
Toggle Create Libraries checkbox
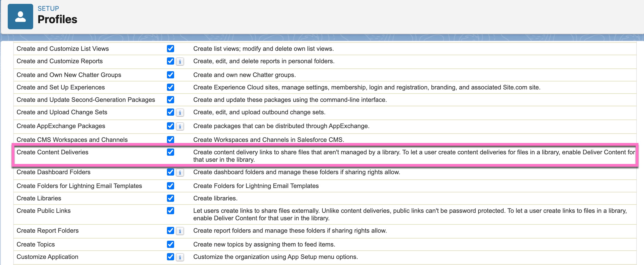171,198
